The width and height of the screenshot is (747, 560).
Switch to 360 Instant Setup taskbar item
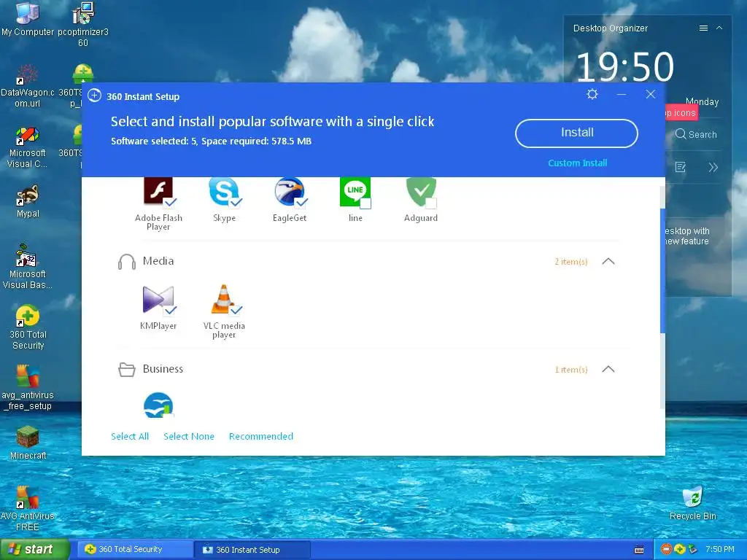[x=253, y=550]
